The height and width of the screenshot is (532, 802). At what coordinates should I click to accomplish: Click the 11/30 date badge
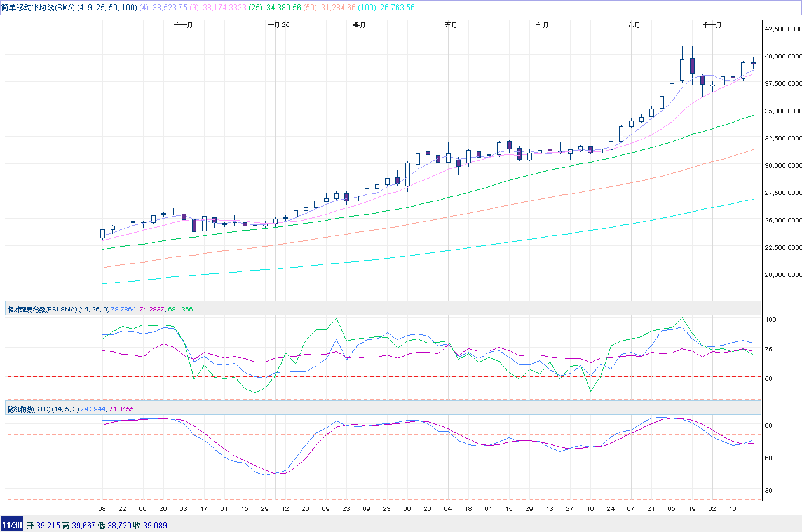coord(12,526)
